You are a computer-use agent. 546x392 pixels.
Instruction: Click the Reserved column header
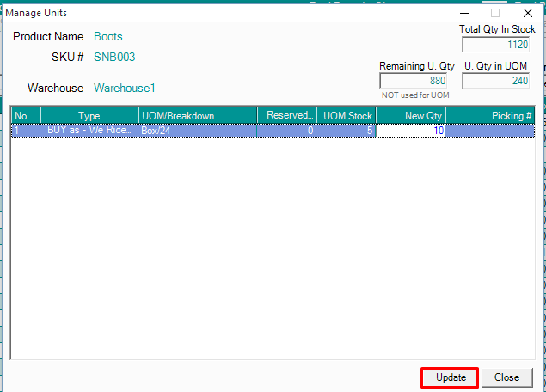(x=286, y=116)
